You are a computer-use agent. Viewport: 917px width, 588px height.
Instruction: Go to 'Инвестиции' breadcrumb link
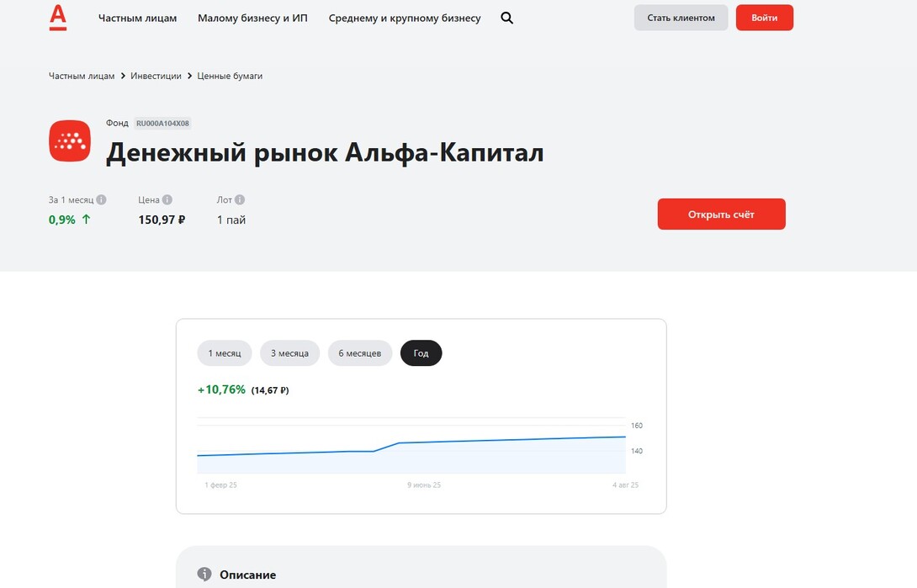click(x=156, y=76)
